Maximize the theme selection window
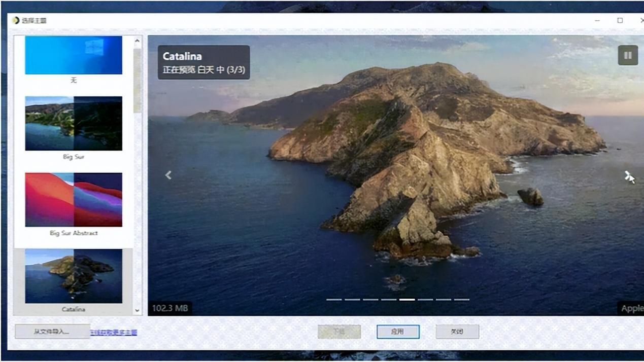This screenshot has width=644, height=362. [620, 20]
